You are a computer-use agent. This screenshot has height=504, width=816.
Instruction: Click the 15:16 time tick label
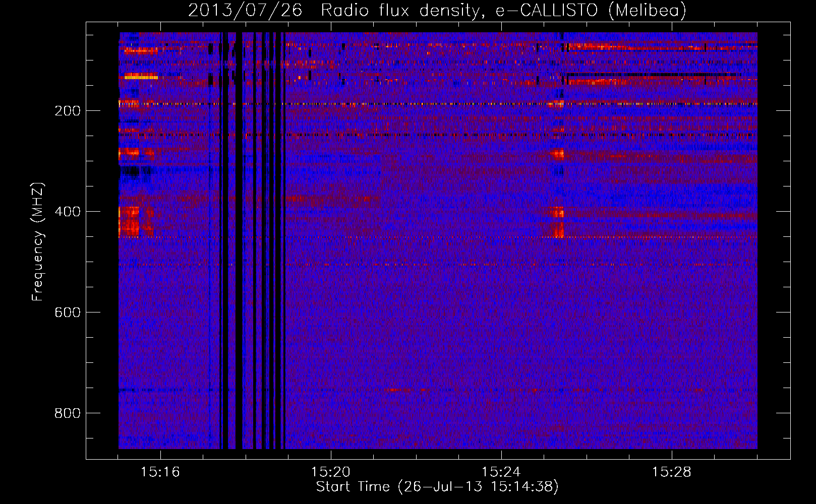tap(160, 472)
